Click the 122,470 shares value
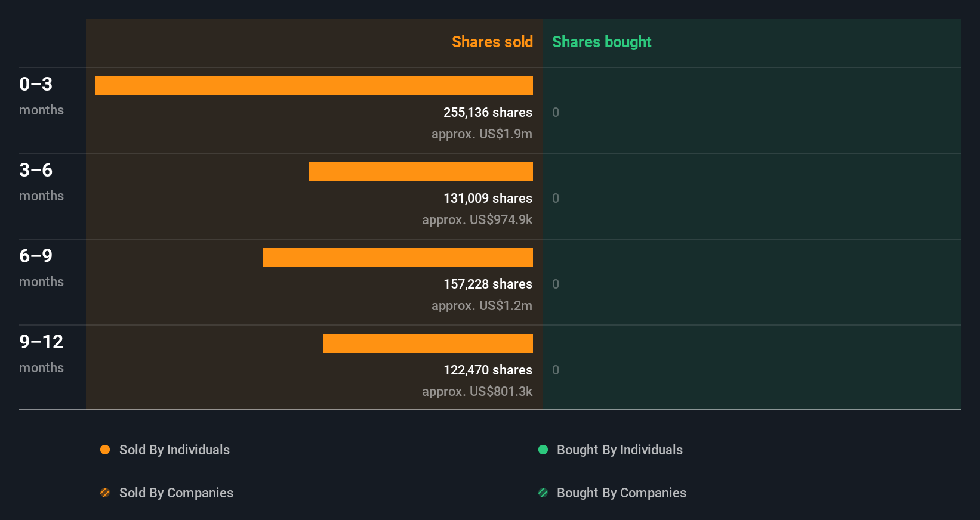The width and height of the screenshot is (980, 520). pos(488,370)
